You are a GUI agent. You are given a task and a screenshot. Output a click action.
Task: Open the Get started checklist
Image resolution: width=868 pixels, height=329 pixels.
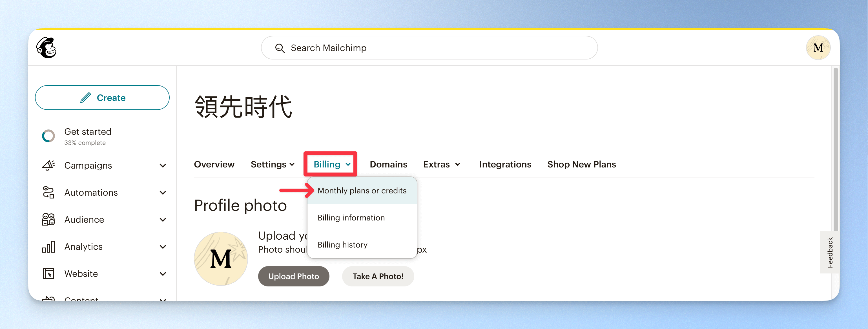pyautogui.click(x=88, y=136)
